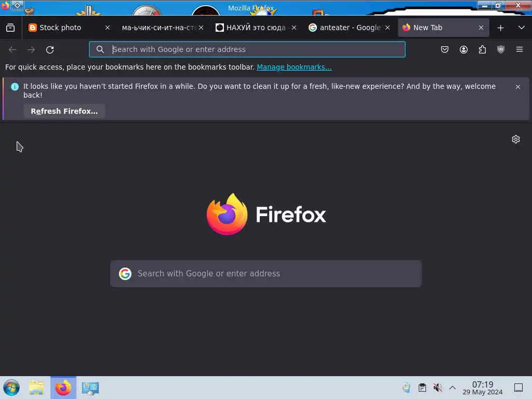The width and height of the screenshot is (532, 399).
Task: Open new tab personalize gear icon
Action: click(516, 139)
